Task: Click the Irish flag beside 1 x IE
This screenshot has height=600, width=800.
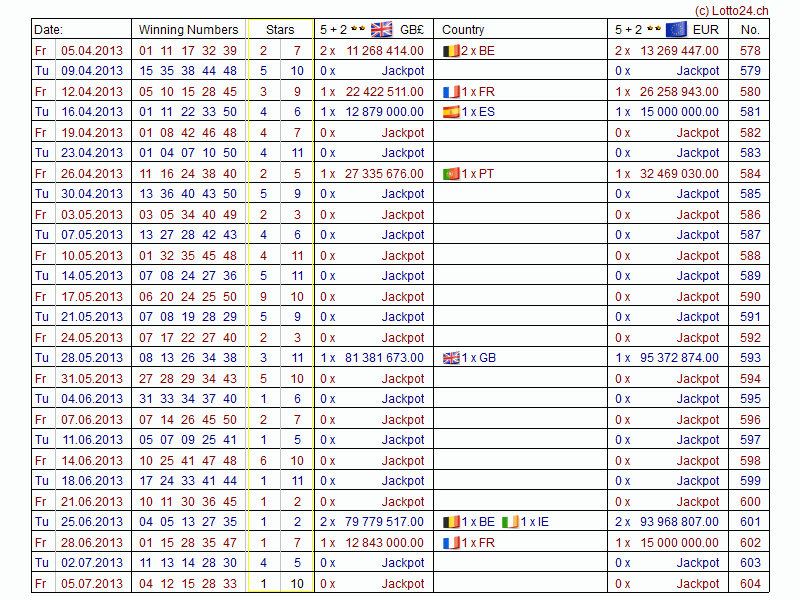Action: [x=509, y=522]
